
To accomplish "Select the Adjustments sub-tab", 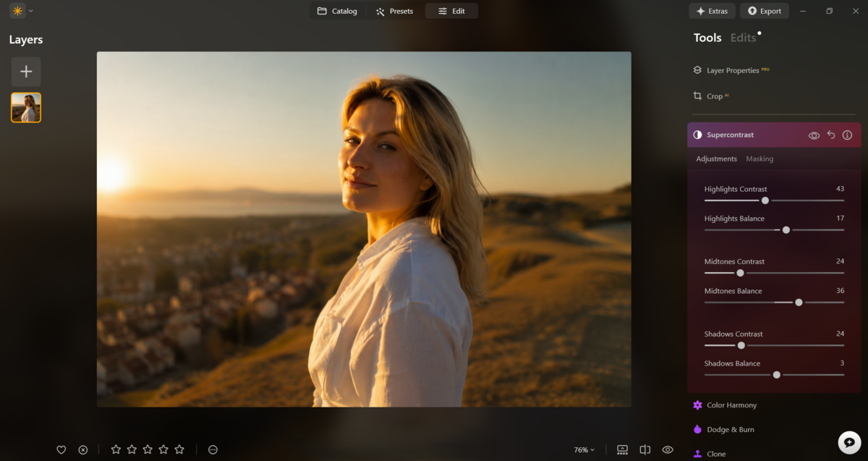I will [716, 158].
